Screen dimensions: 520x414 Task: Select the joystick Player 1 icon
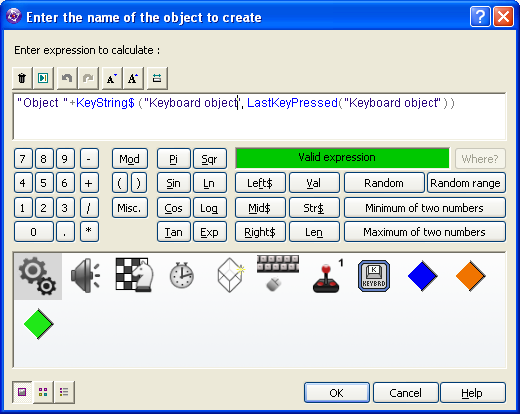[327, 276]
